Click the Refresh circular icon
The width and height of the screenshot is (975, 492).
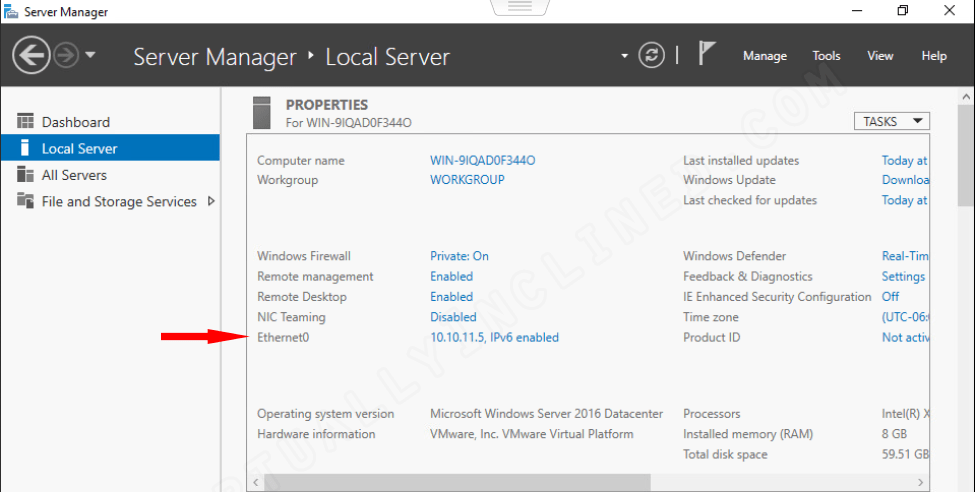651,56
